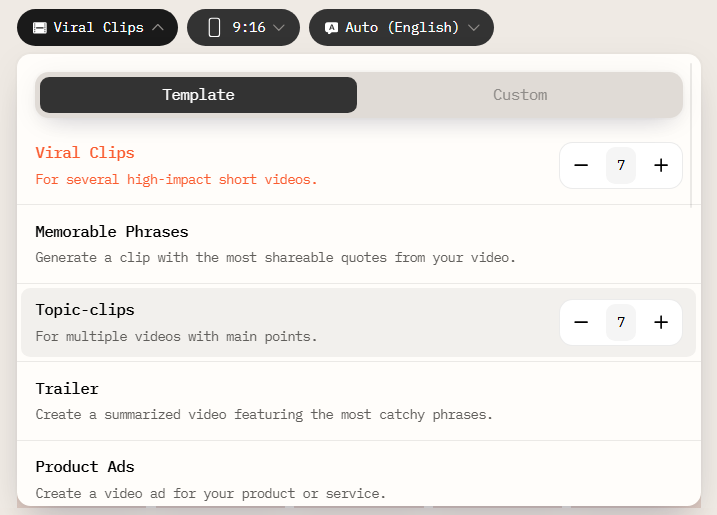This screenshot has width=717, height=515.
Task: Click the Viral Clips count value field
Action: pos(621,166)
